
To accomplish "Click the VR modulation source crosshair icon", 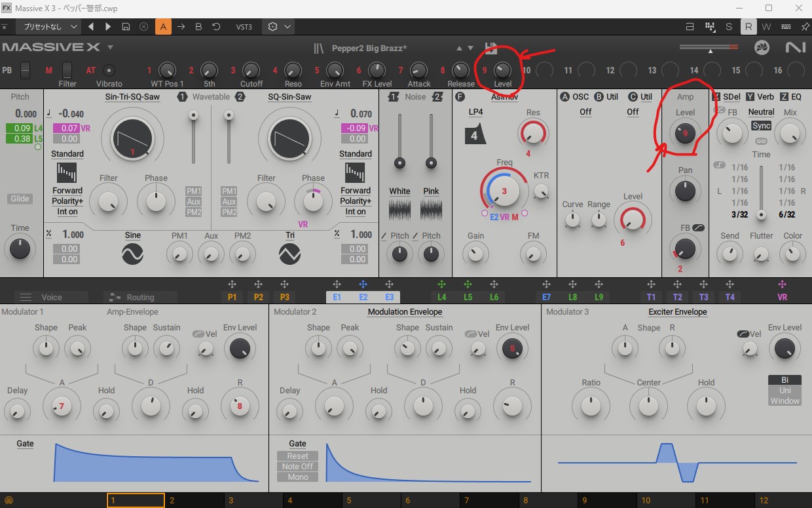I will [x=782, y=284].
